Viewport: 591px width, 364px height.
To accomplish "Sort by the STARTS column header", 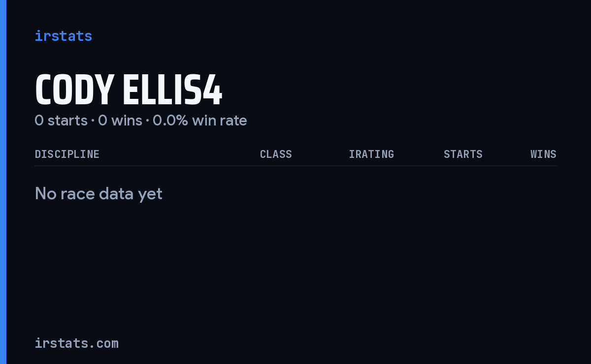I will (463, 154).
